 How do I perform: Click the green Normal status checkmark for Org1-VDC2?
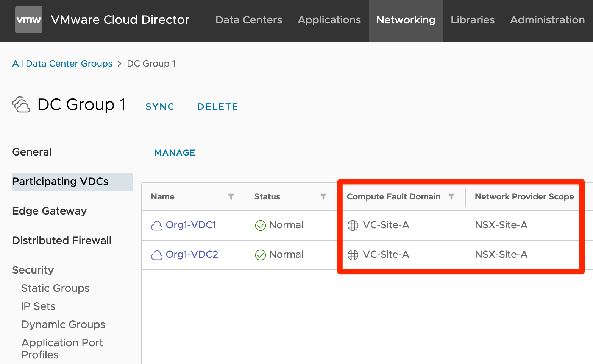point(261,255)
